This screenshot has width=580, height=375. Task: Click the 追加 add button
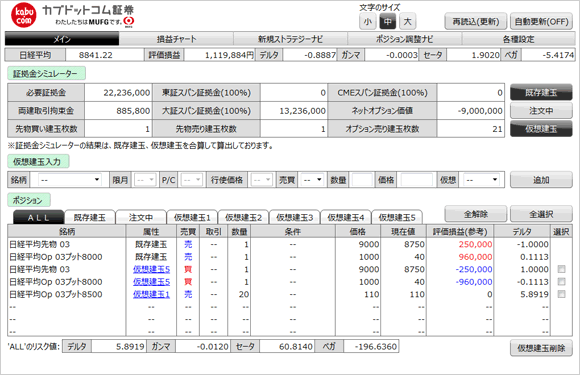pyautogui.click(x=541, y=180)
